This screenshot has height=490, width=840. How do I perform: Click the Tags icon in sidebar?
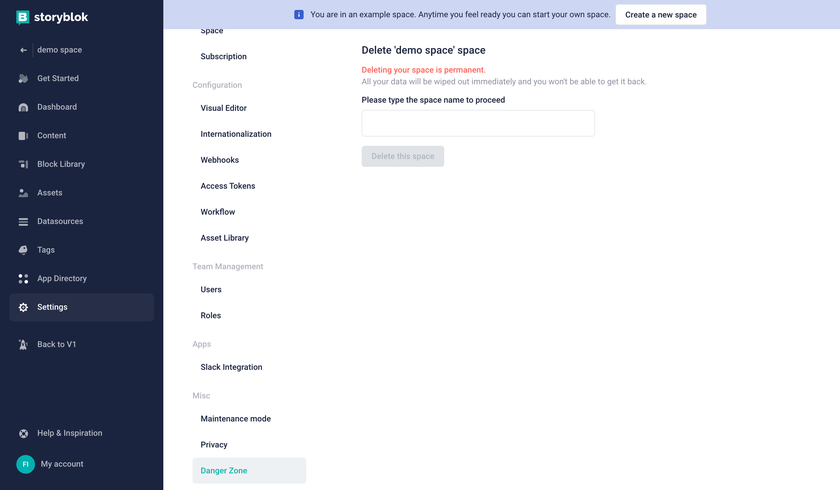[x=23, y=250]
